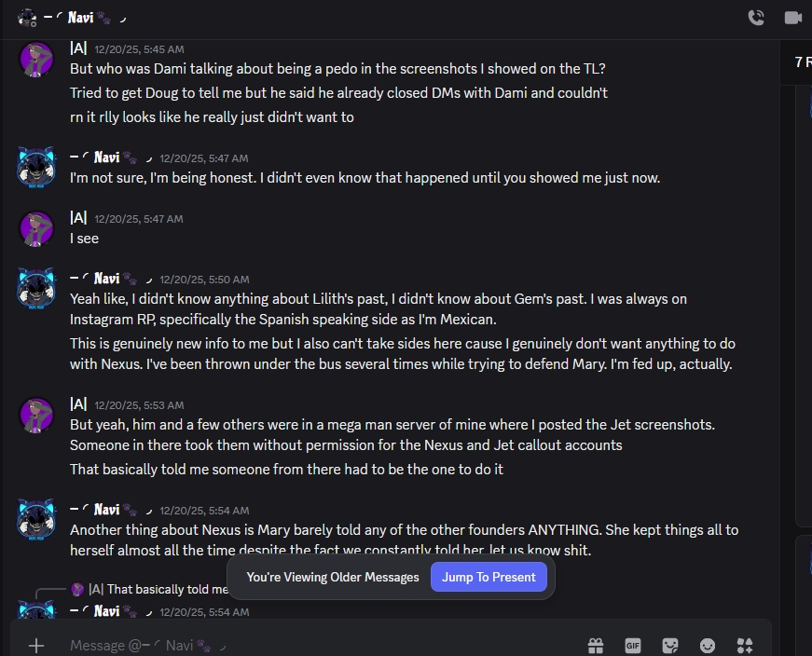Viewport: 812px width, 656px height.
Task: Open the gift Nitro icon
Action: coord(595,645)
